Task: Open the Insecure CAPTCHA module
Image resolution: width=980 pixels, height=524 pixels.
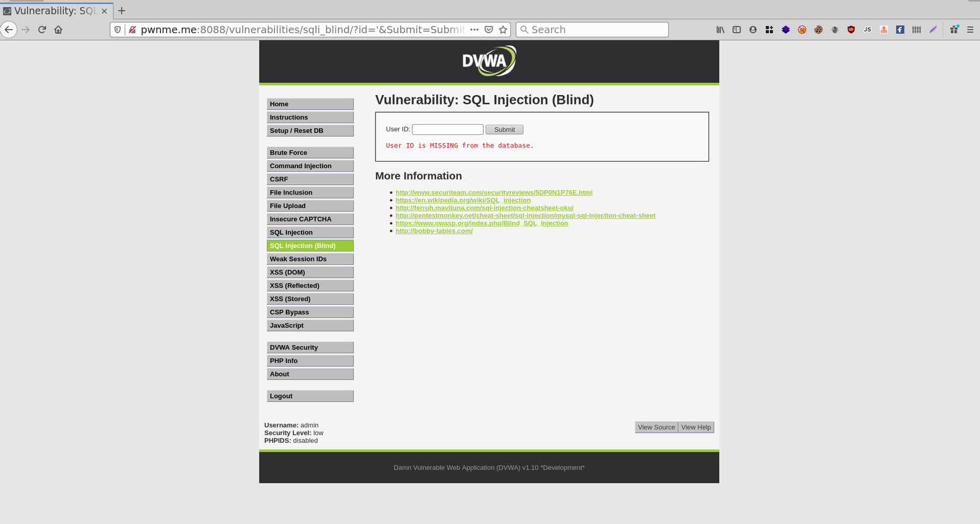Action: click(310, 219)
